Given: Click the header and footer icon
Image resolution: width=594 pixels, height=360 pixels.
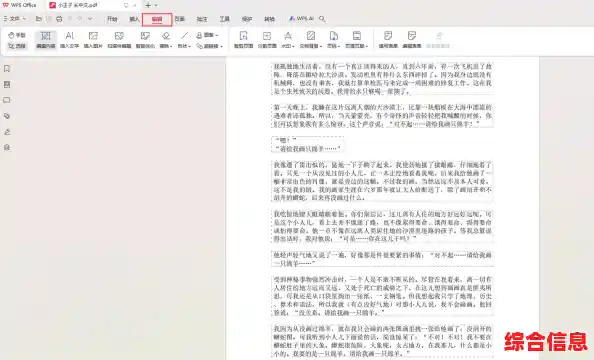Looking at the screenshot, I should coord(356,36).
